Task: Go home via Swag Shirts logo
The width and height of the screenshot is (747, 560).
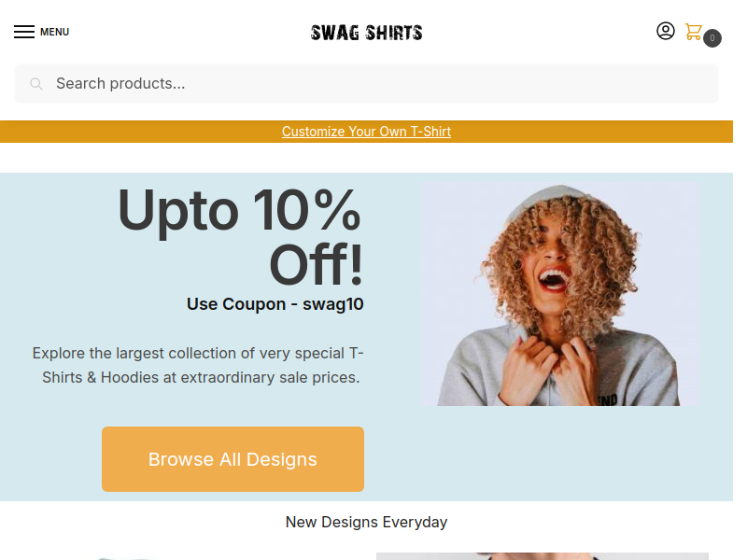Action: click(366, 33)
